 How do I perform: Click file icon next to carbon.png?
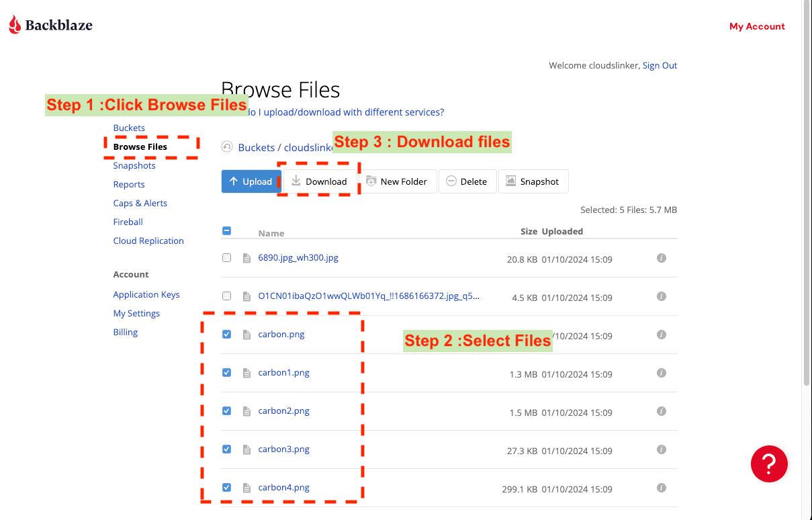(x=246, y=335)
